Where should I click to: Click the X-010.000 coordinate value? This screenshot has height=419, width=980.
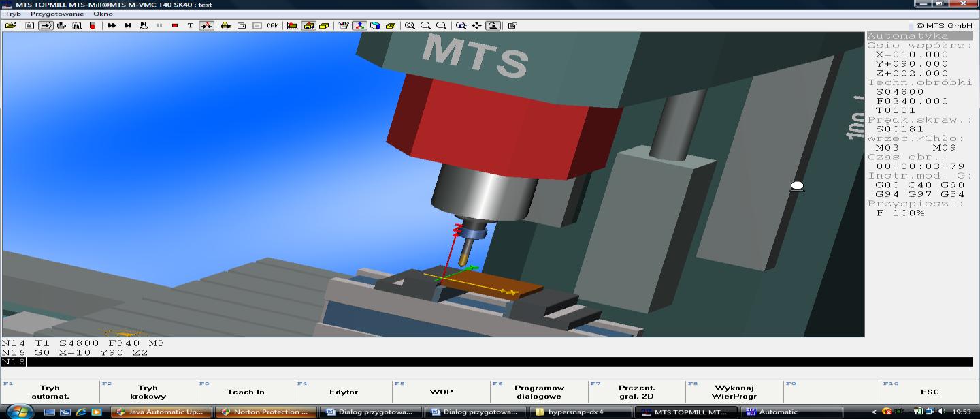point(912,55)
